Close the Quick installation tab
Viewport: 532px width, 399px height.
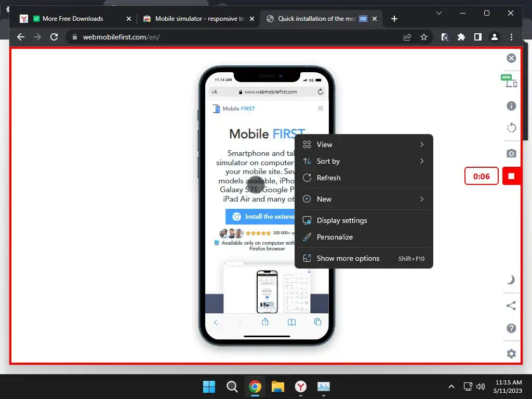coord(374,19)
